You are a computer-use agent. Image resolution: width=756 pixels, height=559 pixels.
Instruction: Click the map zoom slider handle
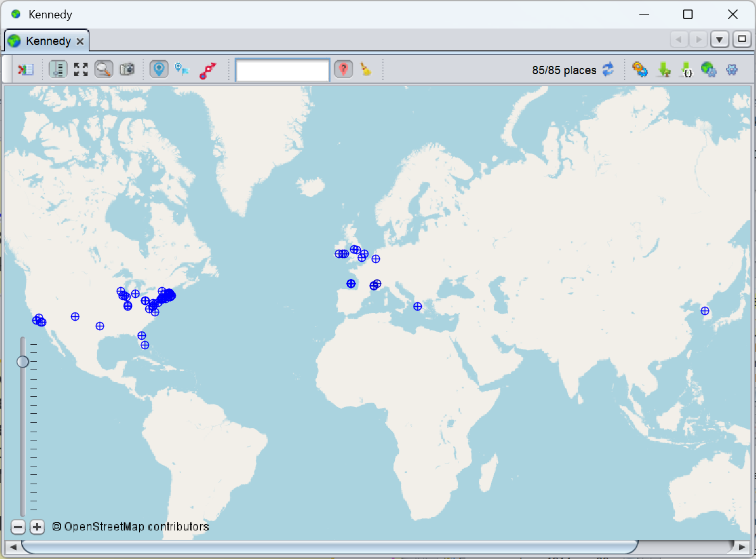[x=23, y=361]
